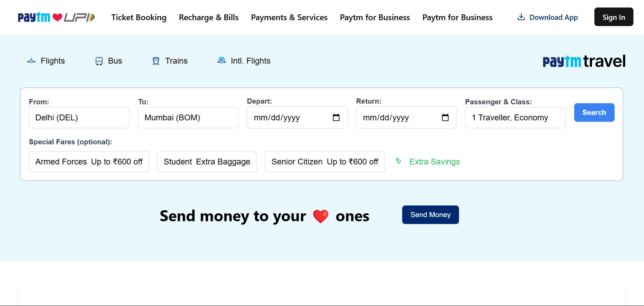Open the first Paytm for Business menu
This screenshot has height=306, width=644.
click(x=375, y=17)
